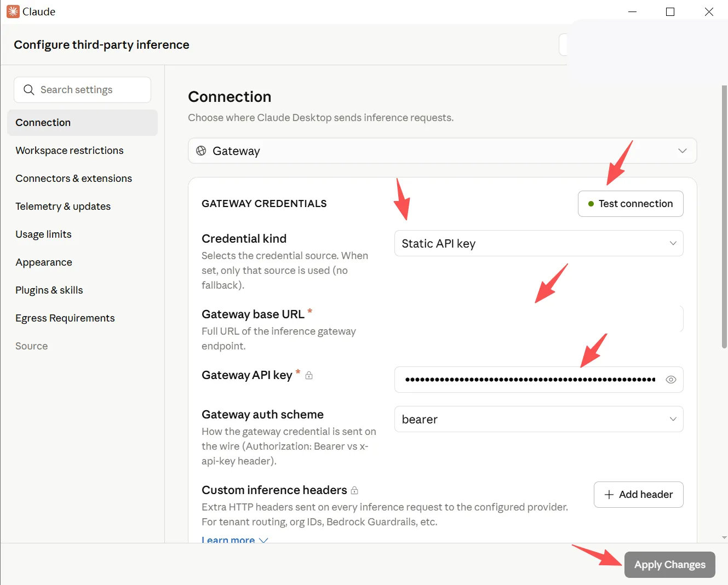Expand the bearer auth scheme dropdown
Screen dimensions: 728x585
coord(539,419)
